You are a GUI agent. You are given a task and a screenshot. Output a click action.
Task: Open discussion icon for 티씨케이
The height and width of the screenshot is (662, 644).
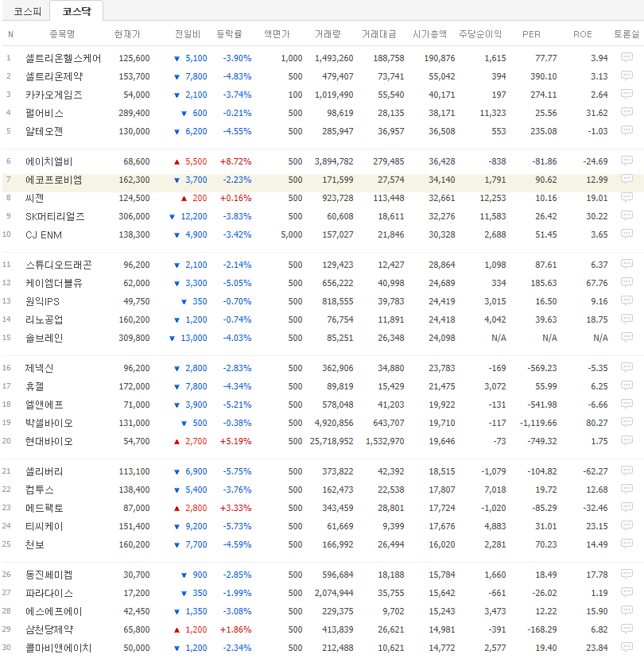(x=627, y=525)
